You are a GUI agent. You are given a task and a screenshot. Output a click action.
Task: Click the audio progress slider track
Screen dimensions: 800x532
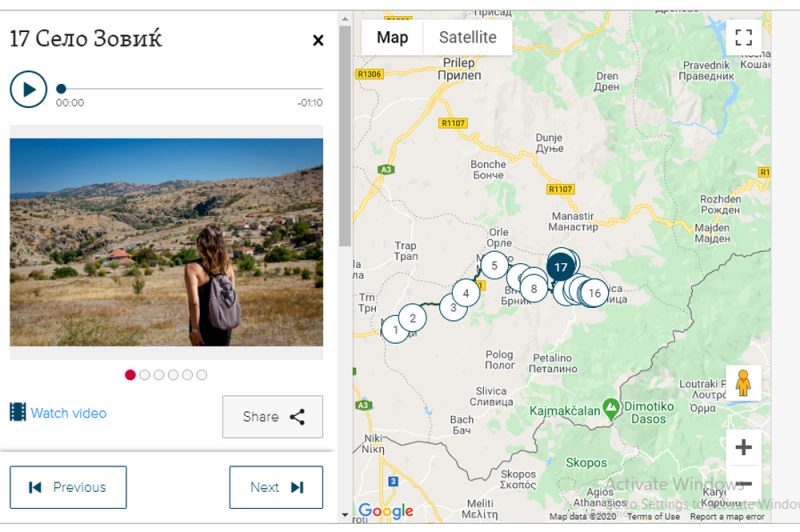[190, 89]
